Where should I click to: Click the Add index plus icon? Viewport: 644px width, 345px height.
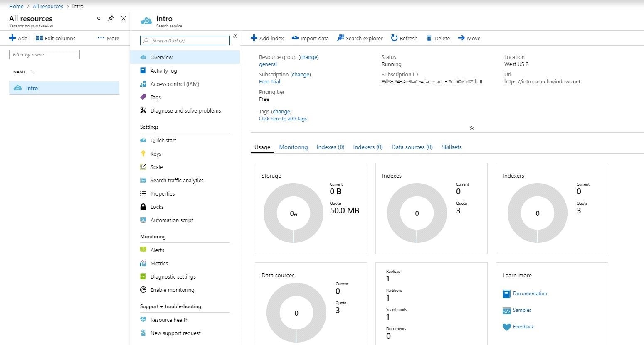(x=254, y=38)
